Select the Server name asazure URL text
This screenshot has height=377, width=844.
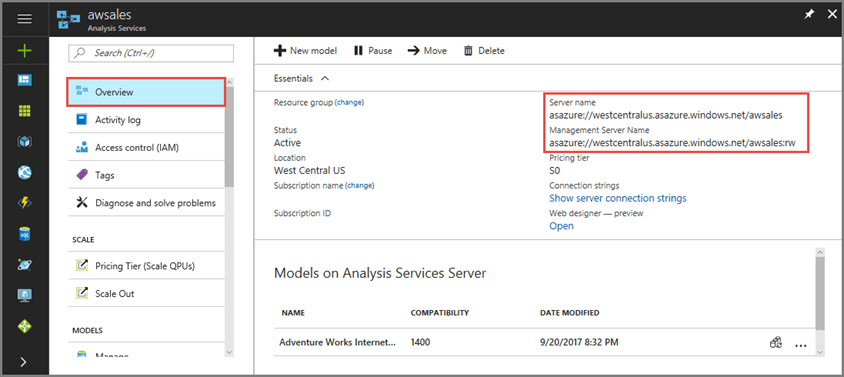click(666, 115)
